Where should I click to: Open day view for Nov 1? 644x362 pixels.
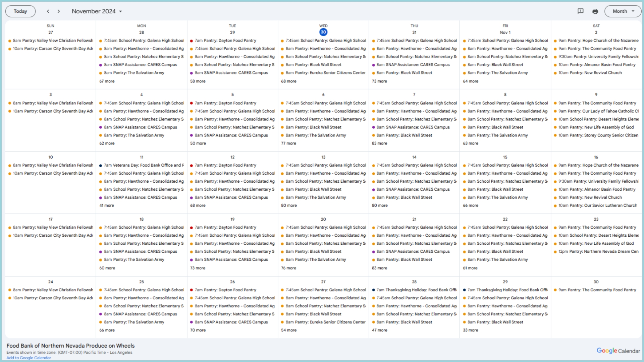(x=505, y=33)
